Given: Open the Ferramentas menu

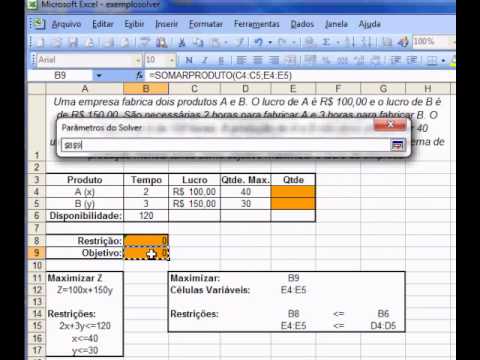Looking at the screenshot, I should click(x=257, y=24).
